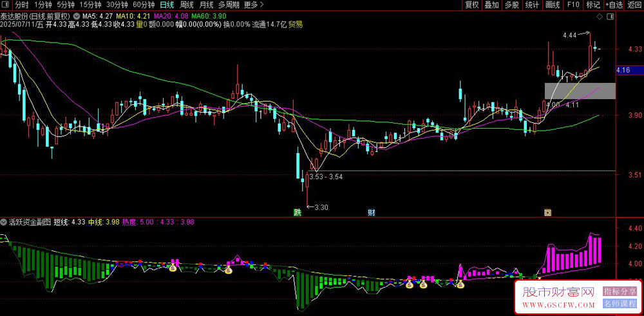Click the 热度 indicator readout
Screen dimensions: 644x316
tap(158, 222)
